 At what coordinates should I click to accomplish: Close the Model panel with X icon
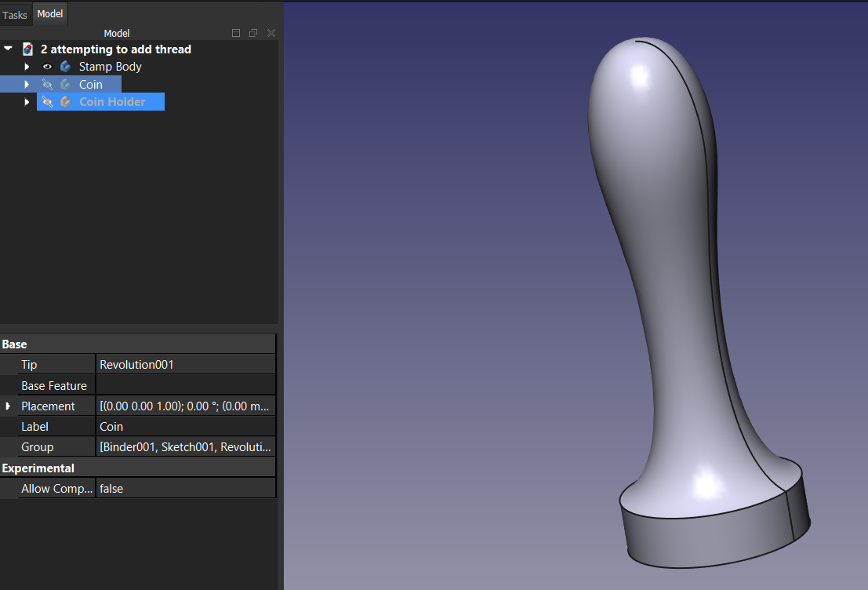pyautogui.click(x=271, y=33)
